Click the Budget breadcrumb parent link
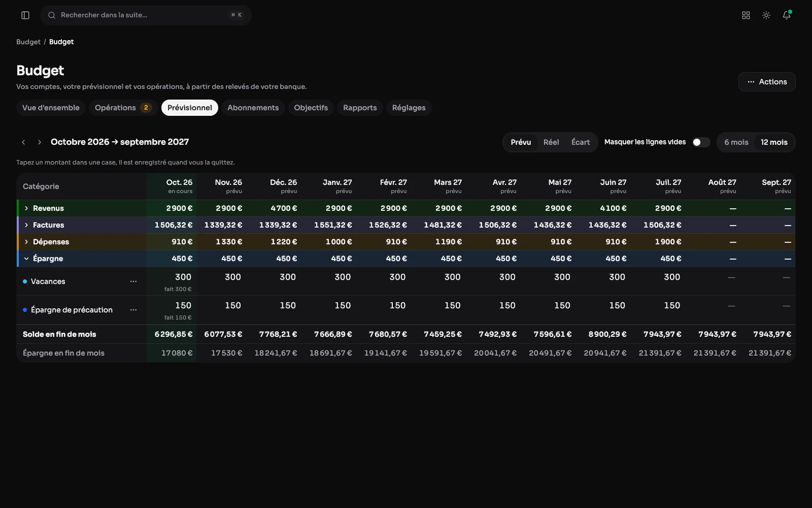This screenshot has height=508, width=812. click(28, 42)
